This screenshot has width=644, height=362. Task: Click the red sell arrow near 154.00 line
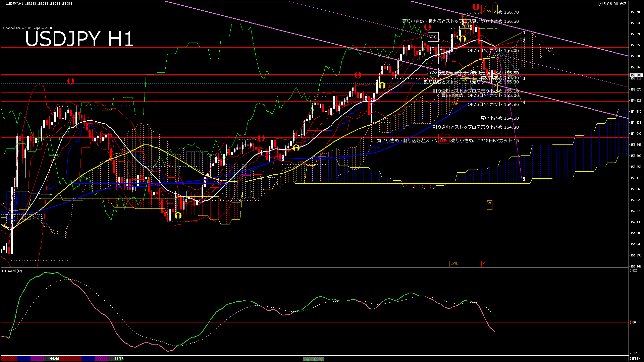pyautogui.click(x=261, y=138)
